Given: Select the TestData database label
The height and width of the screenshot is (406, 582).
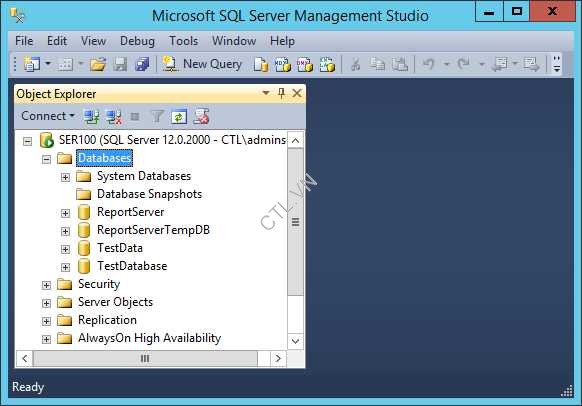Looking at the screenshot, I should pyautogui.click(x=120, y=248).
